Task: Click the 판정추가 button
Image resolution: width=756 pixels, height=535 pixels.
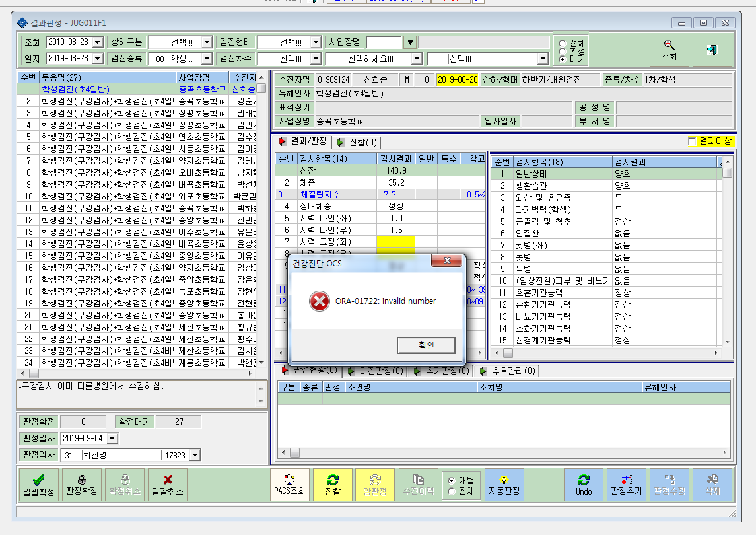Action: tap(627, 484)
